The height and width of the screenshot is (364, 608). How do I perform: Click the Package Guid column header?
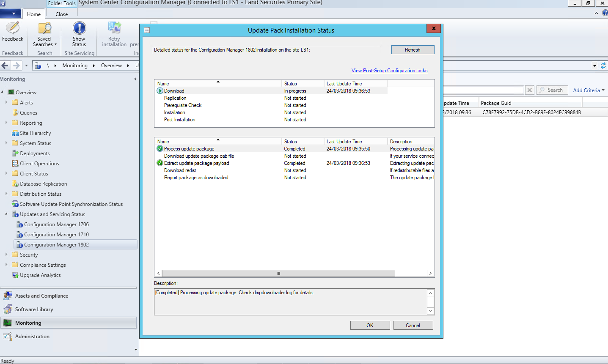(x=531, y=103)
